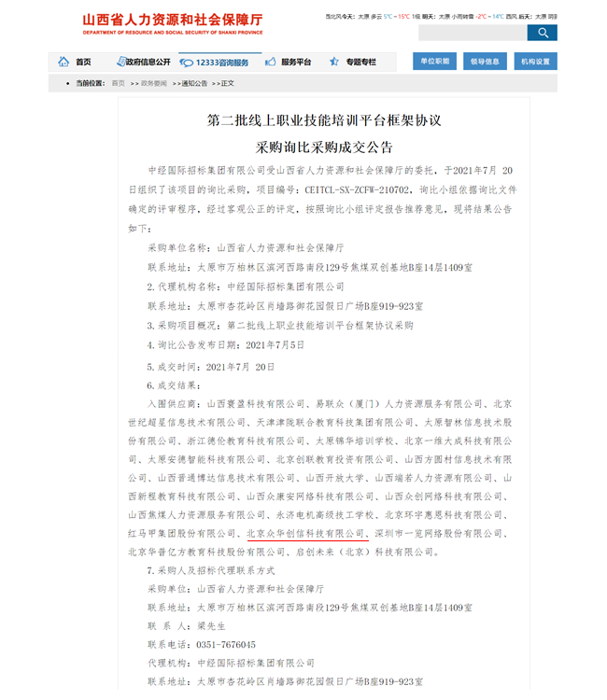Click the project number CEITCL-SX-ZCFW-210702
Viewport: 607px width, 700px height.
click(357, 189)
